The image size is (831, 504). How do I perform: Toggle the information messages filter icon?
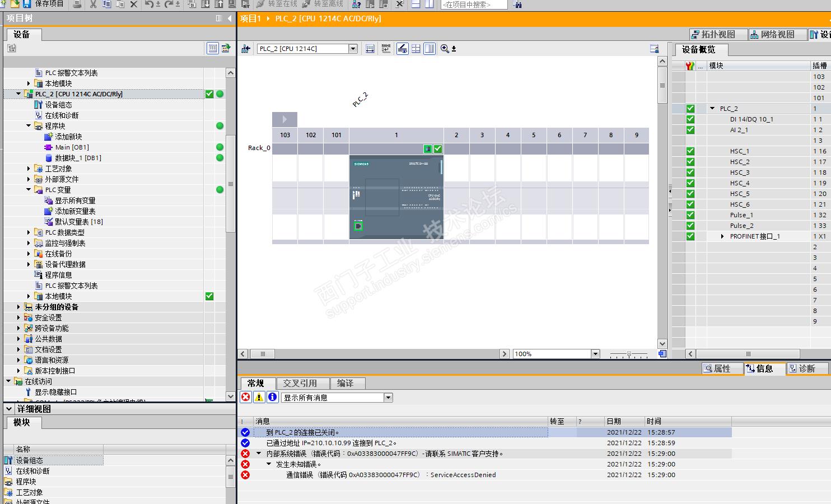pos(273,397)
